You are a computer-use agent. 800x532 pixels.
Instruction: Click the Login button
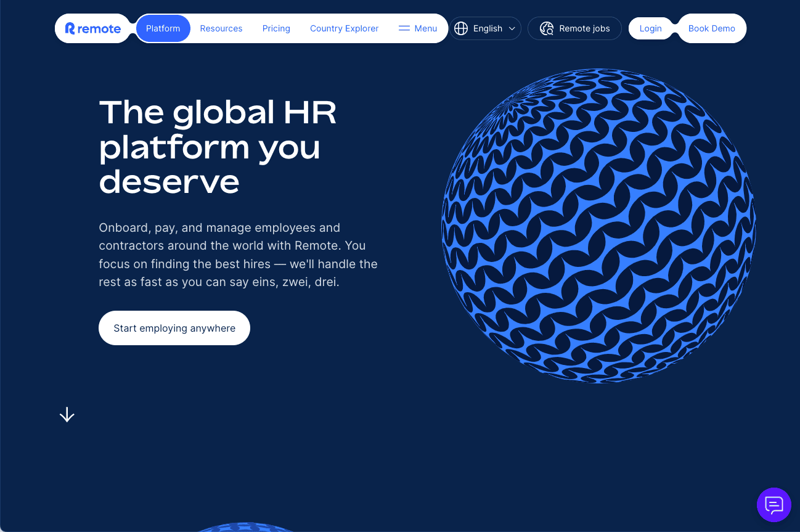(650, 28)
